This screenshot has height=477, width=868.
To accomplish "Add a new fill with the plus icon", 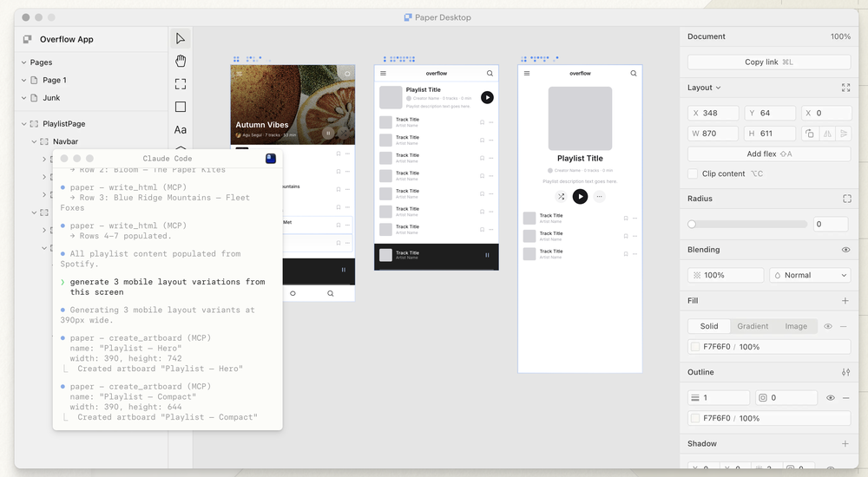I will pyautogui.click(x=845, y=300).
